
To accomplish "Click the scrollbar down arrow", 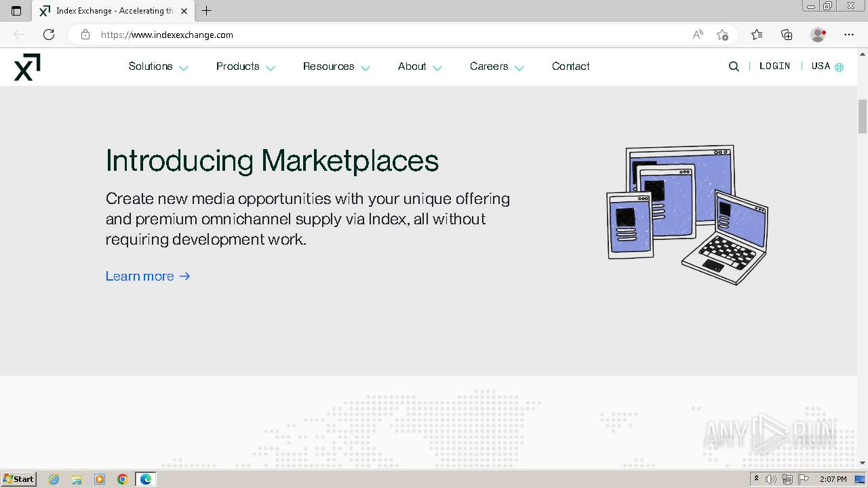I will click(863, 463).
